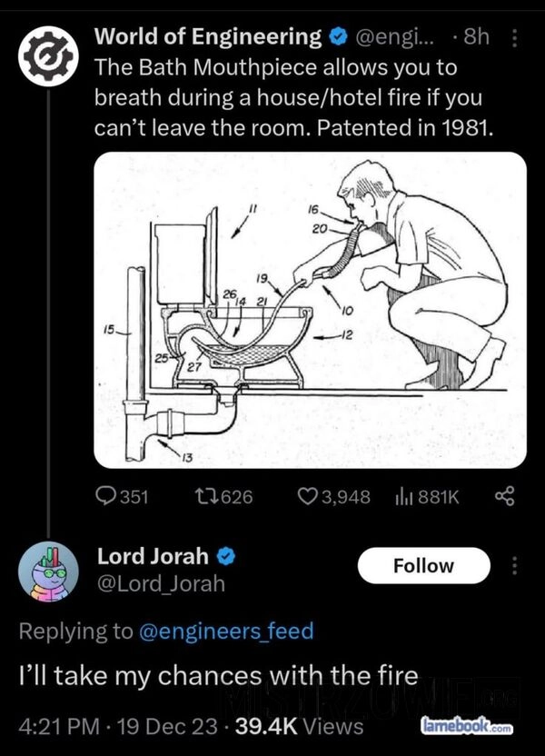Follow Lord Jorah

click(423, 565)
